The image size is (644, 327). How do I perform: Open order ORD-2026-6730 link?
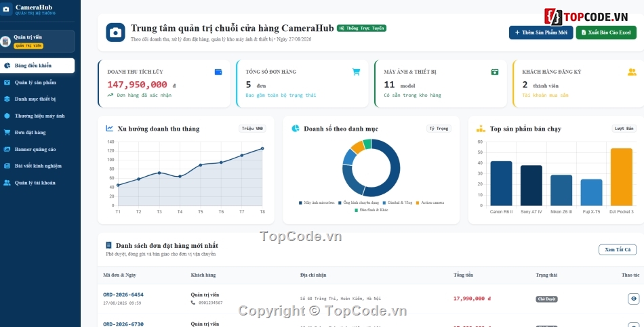123,324
